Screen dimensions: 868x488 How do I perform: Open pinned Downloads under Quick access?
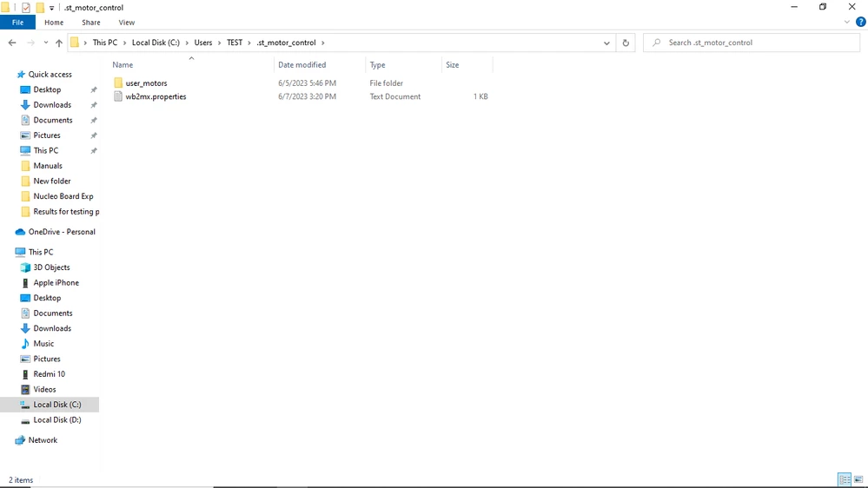52,104
